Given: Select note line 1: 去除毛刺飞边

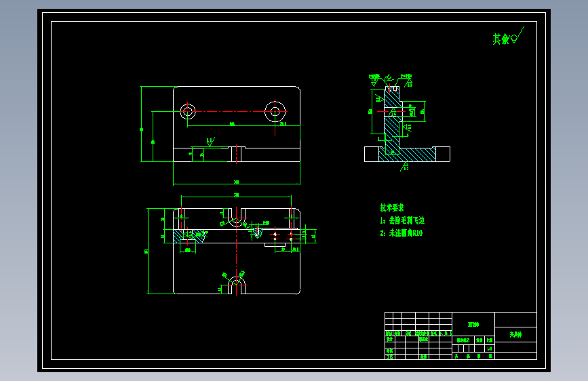Looking at the screenshot, I should click(x=402, y=220).
